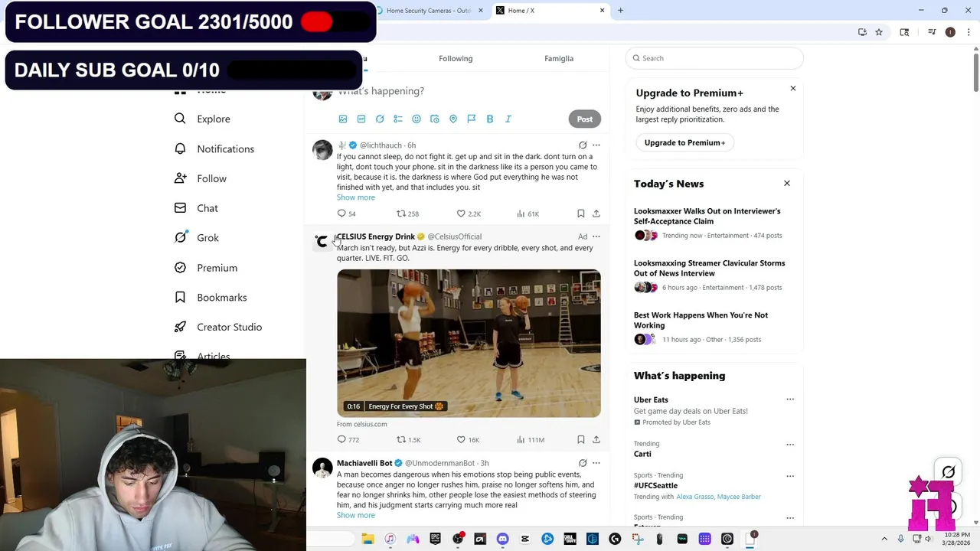The height and width of the screenshot is (551, 980).
Task: Open Grok in the sidebar
Action: pyautogui.click(x=197, y=238)
